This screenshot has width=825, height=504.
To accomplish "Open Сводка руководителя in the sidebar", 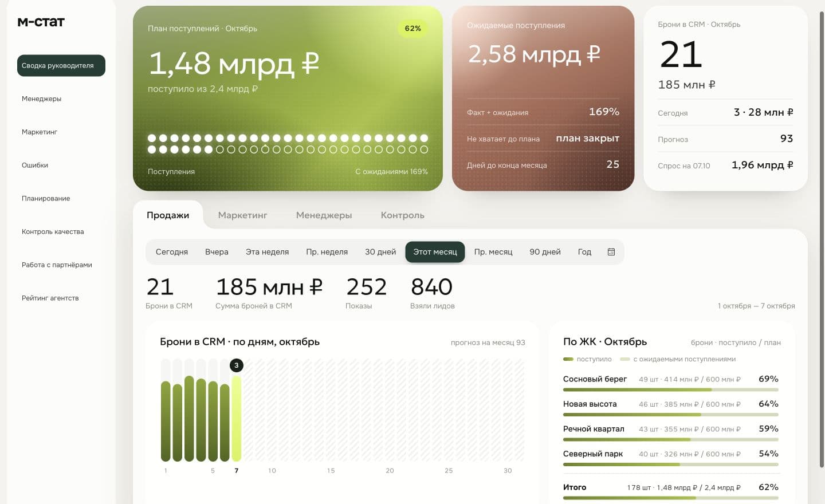I will [x=61, y=65].
